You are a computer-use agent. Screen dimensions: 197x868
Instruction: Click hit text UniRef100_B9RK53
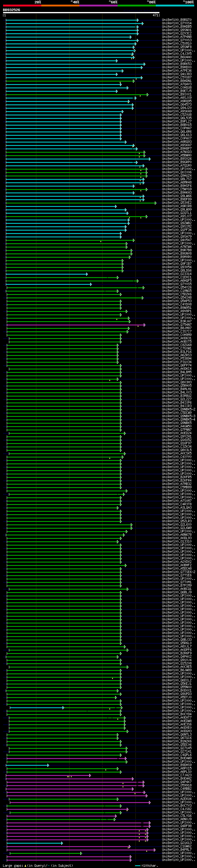[x=177, y=64]
